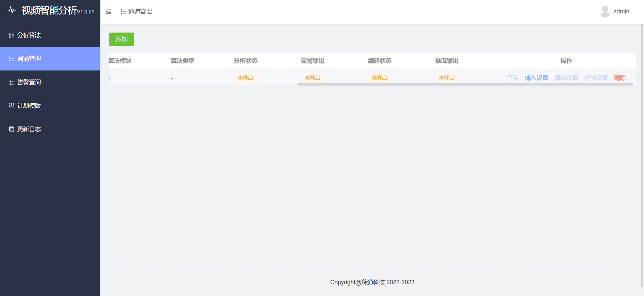Screen dimensions: 644x296
Task: Click the 算法类型 column header
Action: tap(182, 61)
